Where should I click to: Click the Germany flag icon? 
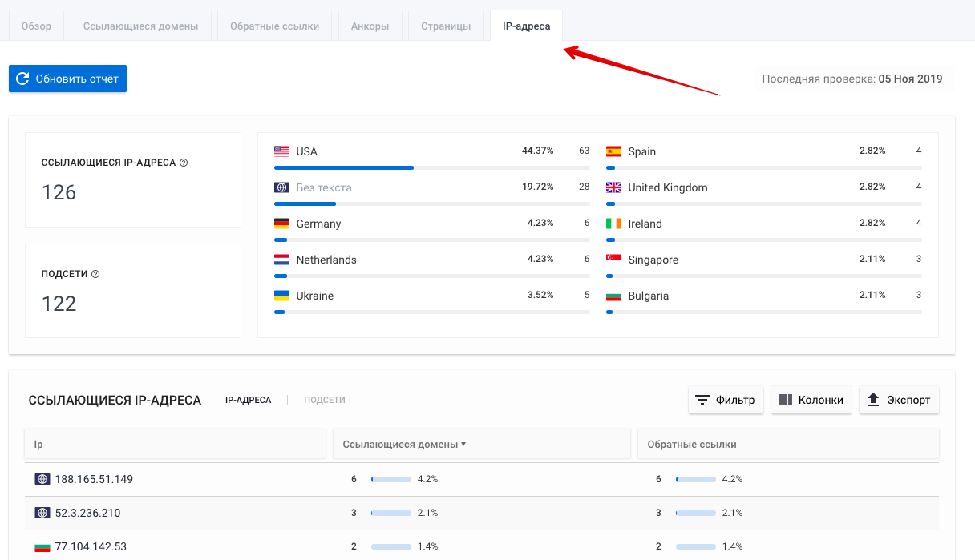pyautogui.click(x=281, y=224)
